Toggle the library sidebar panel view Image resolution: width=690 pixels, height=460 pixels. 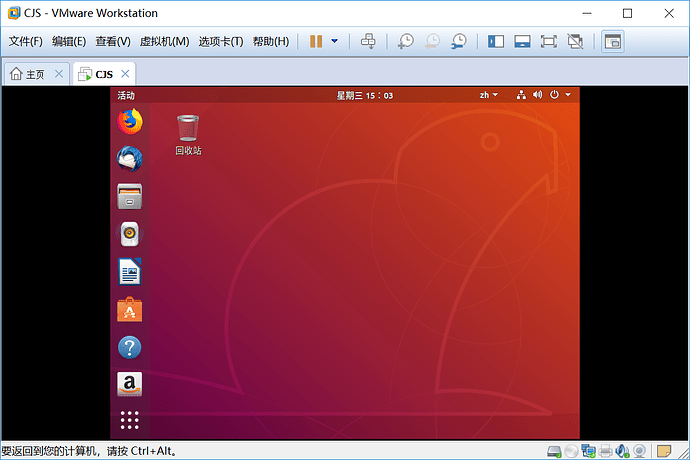495,41
